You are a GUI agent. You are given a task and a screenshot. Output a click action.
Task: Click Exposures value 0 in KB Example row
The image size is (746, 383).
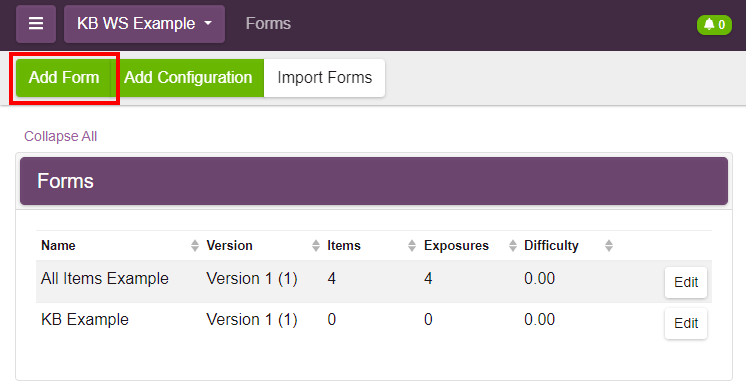click(x=428, y=320)
